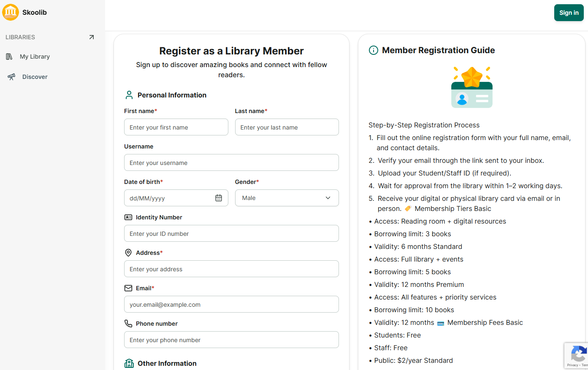Click the Skoolib logo icon
This screenshot has height=370, width=588.
[x=11, y=12]
